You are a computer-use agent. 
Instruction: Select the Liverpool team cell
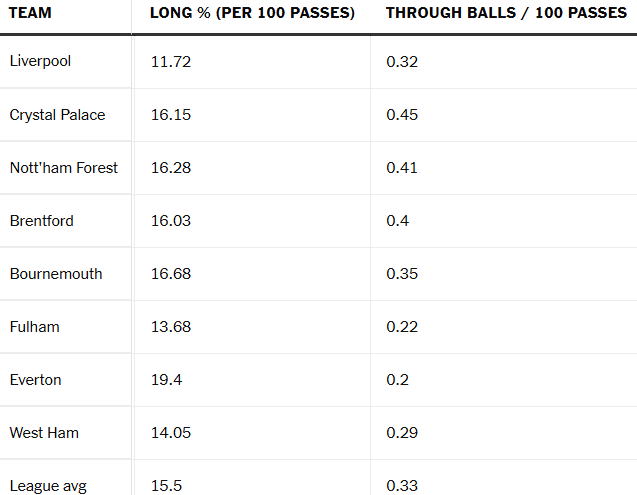(x=40, y=61)
